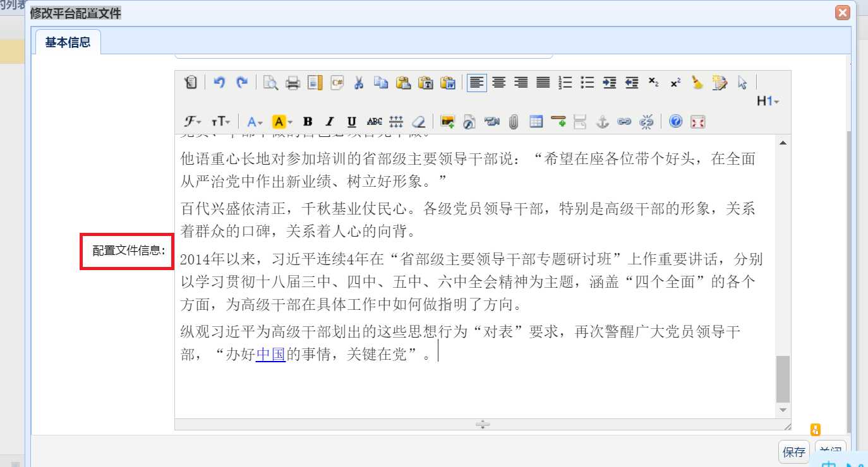Apply superscript formatting
The image size is (868, 467).
pyautogui.click(x=676, y=83)
